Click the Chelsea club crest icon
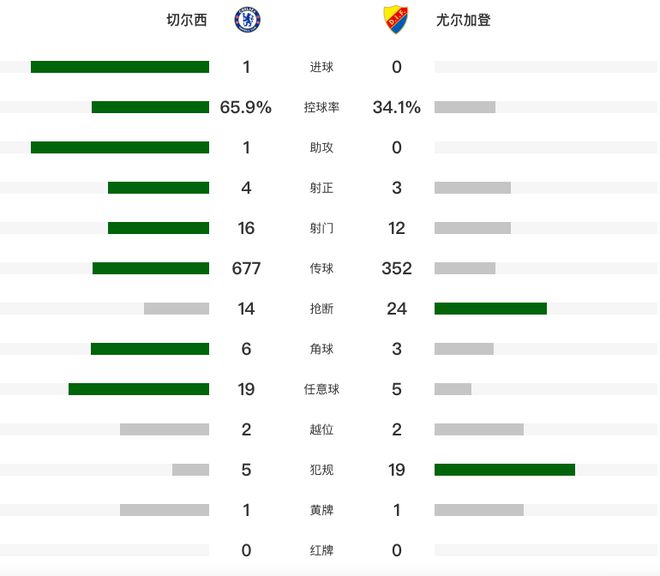 tap(247, 20)
